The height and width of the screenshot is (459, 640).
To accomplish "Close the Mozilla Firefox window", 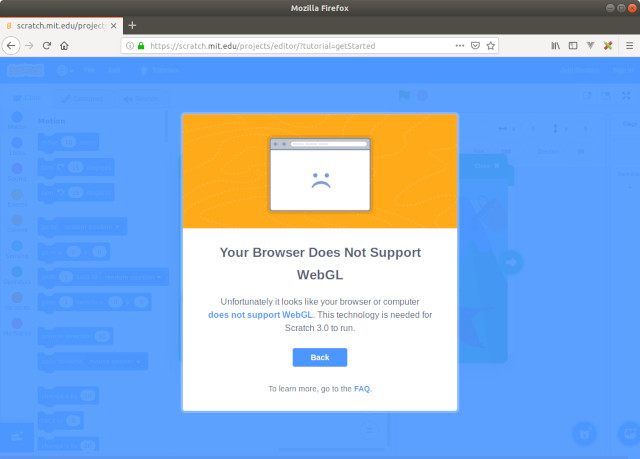I will pos(632,8).
